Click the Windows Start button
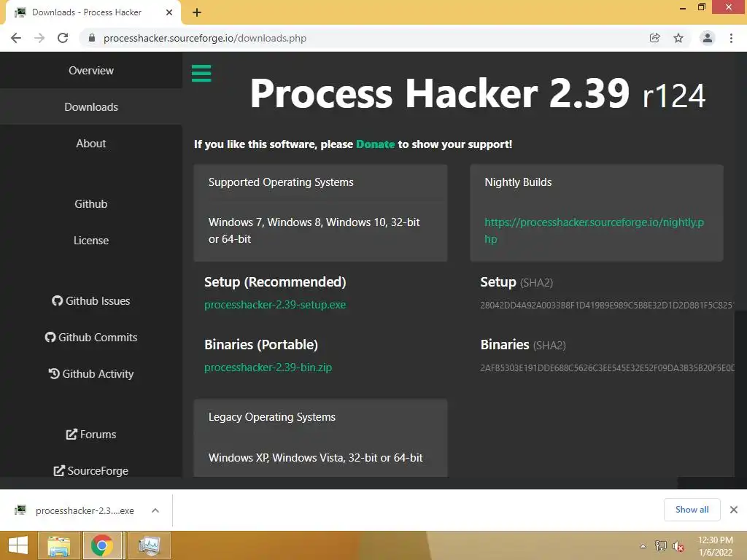747x560 pixels. click(18, 545)
